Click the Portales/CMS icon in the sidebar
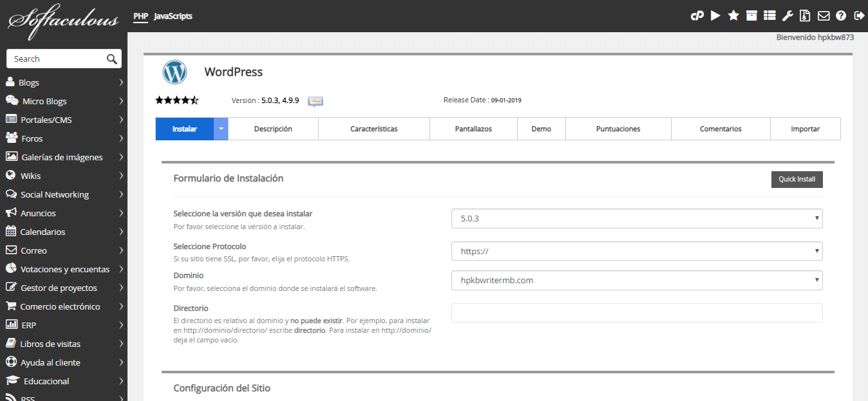 (11, 119)
